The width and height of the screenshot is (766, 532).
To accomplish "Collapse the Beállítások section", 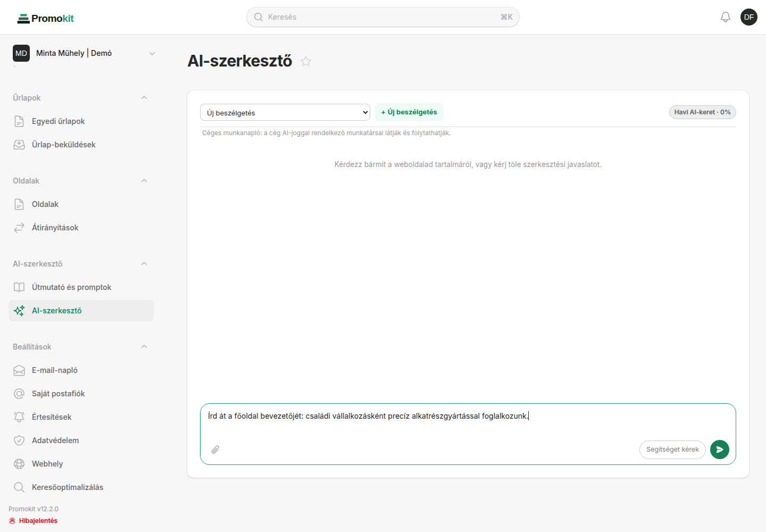I will point(144,347).
